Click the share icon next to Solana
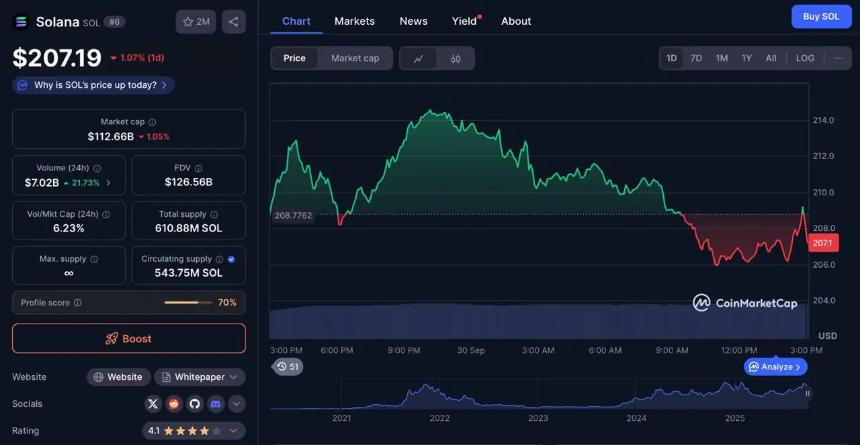The image size is (860, 445). (x=233, y=21)
